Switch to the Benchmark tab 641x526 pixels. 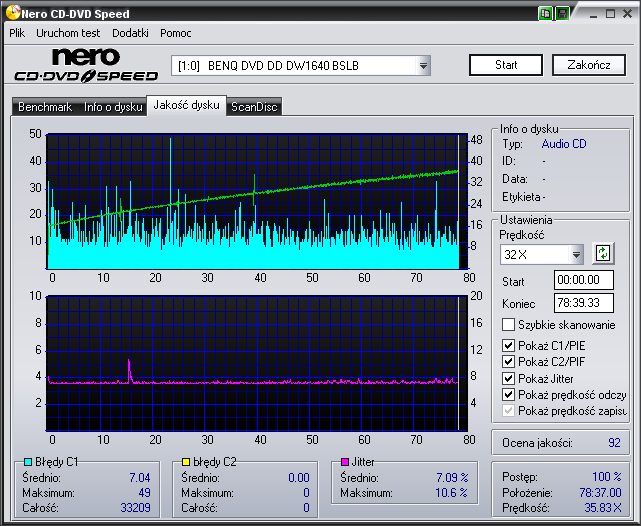(x=45, y=107)
